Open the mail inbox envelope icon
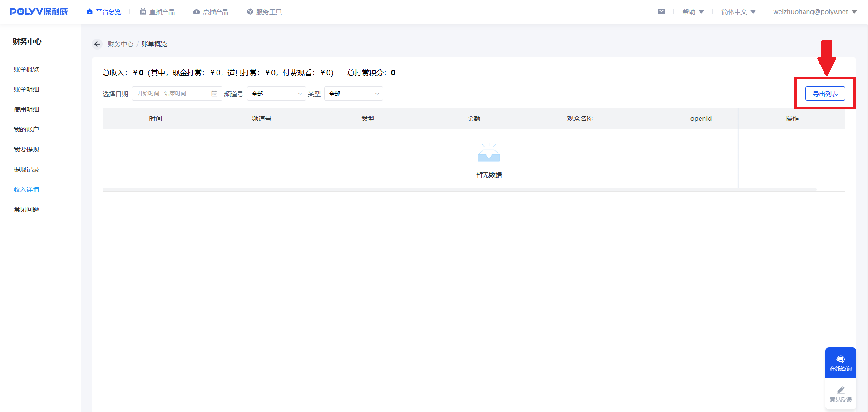 [x=661, y=11]
